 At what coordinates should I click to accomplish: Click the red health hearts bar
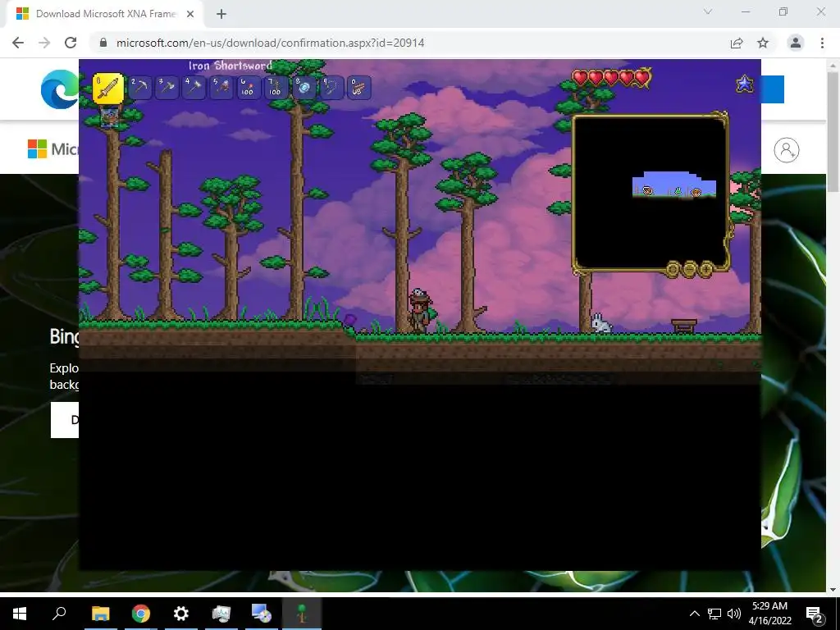610,78
